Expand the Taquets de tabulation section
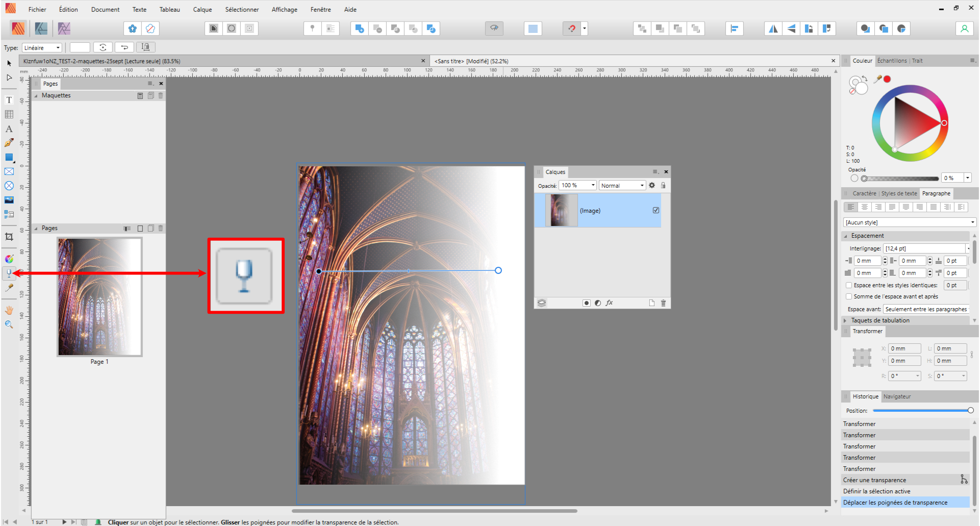This screenshot has width=980, height=526. tap(845, 320)
